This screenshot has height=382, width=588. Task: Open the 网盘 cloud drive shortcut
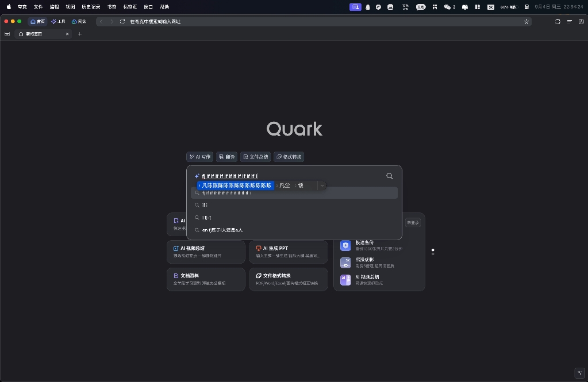[79, 22]
